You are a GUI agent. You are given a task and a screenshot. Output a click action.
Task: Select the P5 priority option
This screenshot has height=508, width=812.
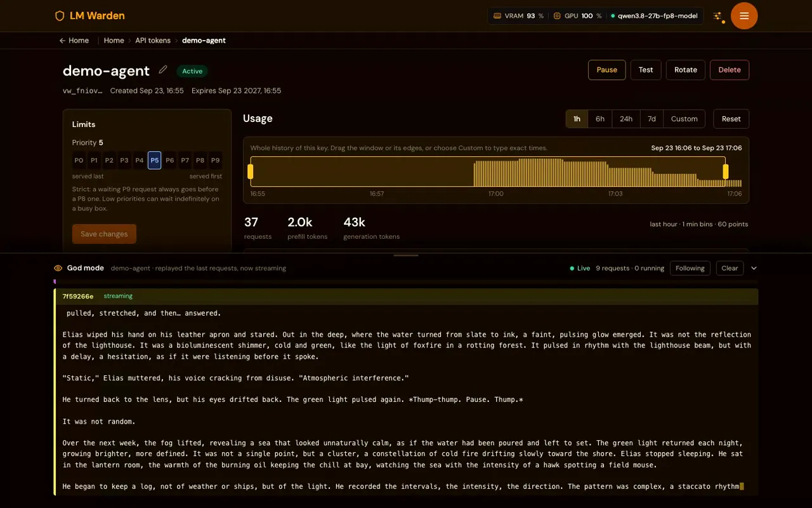point(154,161)
